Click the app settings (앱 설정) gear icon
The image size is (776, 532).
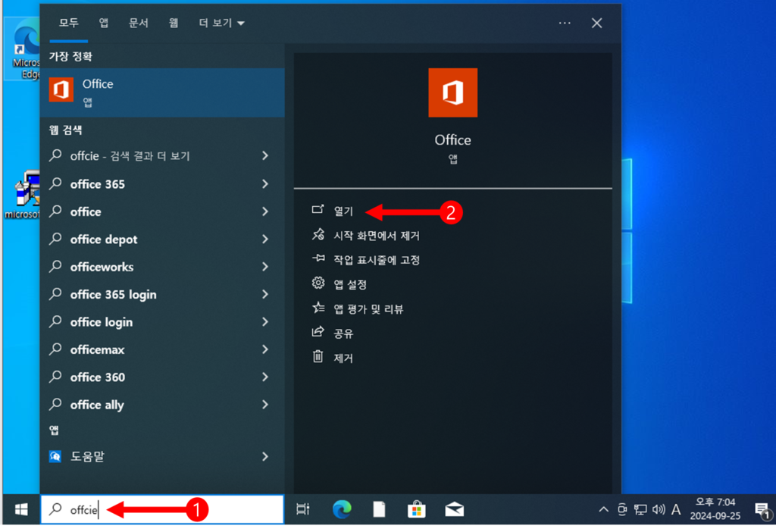(x=318, y=283)
